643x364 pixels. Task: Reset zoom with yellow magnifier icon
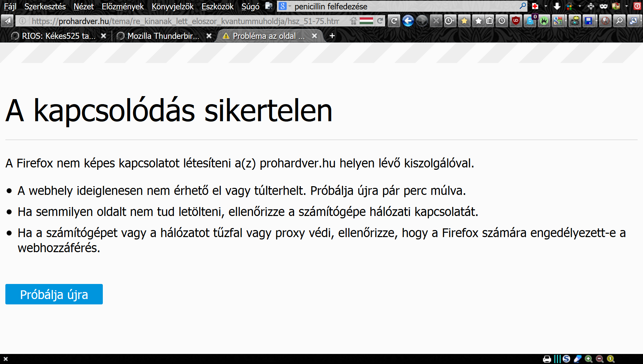click(611, 359)
